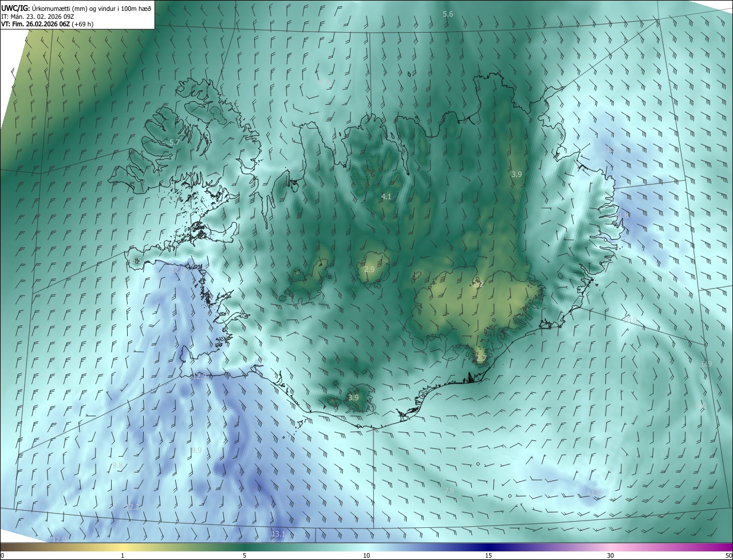Click the colorbar tick label 10

[x=366, y=555]
